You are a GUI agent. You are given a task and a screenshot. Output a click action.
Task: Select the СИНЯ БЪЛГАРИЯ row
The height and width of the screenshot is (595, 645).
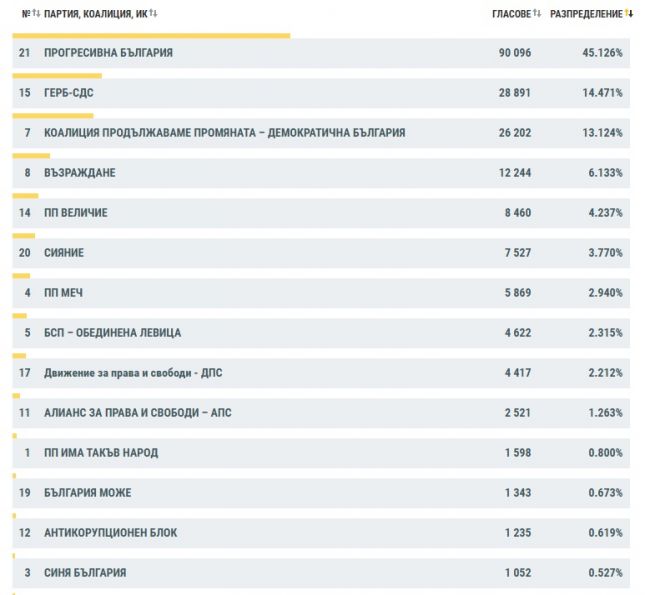coord(85,573)
